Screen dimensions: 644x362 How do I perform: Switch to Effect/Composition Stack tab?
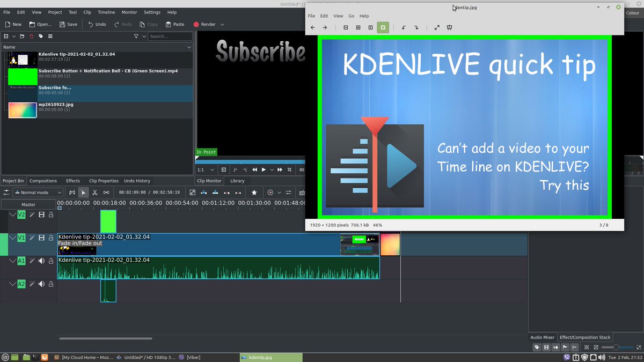[x=585, y=337]
